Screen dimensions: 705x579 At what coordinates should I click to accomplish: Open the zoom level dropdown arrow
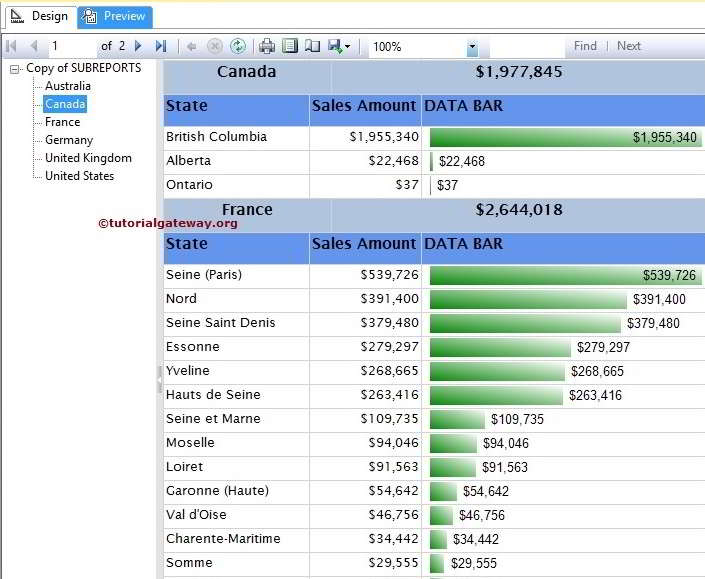click(x=472, y=47)
